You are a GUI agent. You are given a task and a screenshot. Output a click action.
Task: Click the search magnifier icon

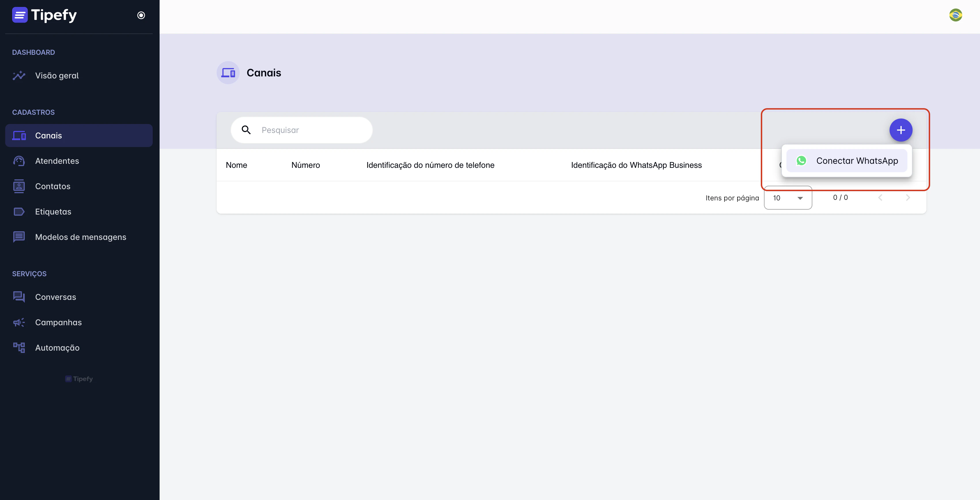point(246,130)
